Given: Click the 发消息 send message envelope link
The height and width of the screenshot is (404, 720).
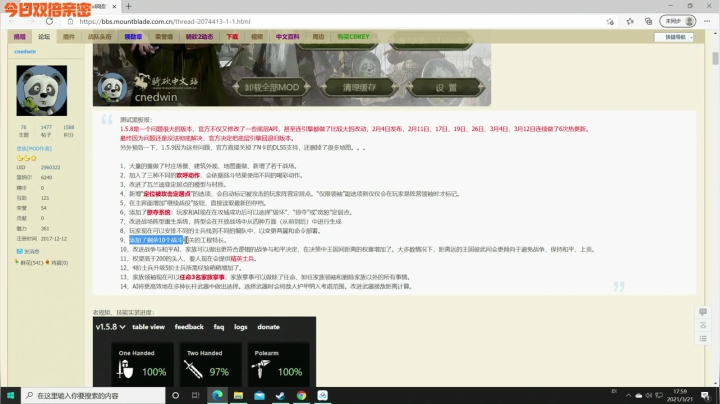Looking at the screenshot, I should [x=28, y=251].
